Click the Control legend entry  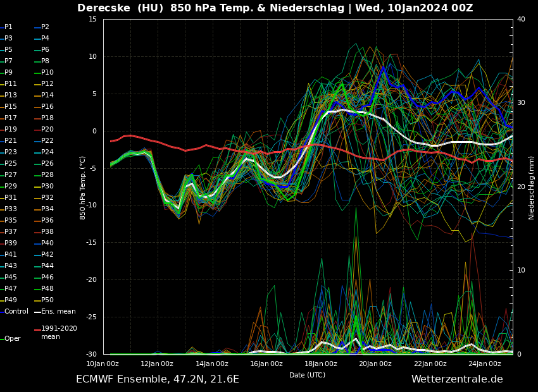[16, 312]
